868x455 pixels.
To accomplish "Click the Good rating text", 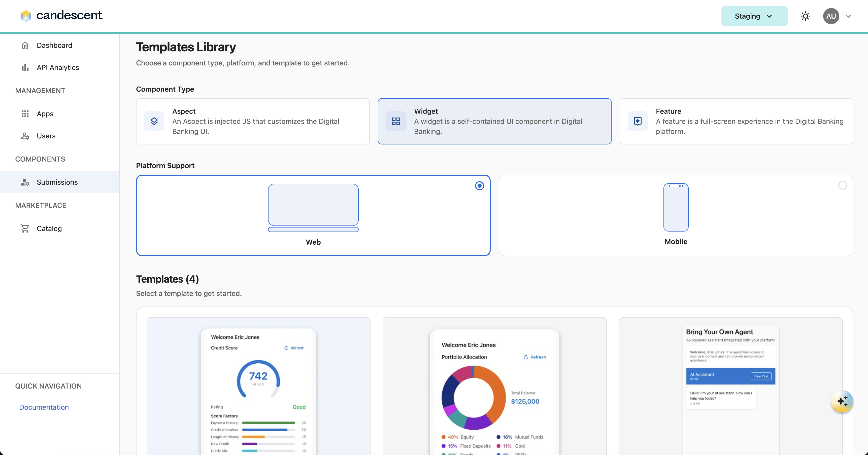I will (x=299, y=407).
